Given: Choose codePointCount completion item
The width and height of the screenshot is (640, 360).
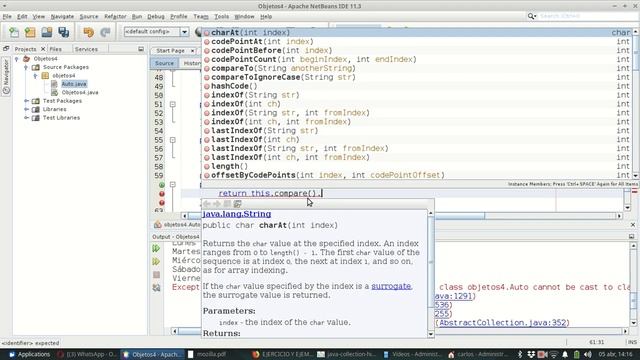Looking at the screenshot, I should [418, 60].
